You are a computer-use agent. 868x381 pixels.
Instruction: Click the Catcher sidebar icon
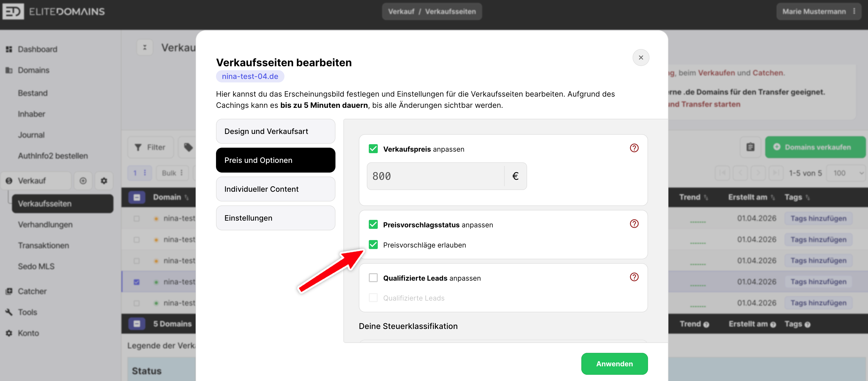[x=9, y=291]
